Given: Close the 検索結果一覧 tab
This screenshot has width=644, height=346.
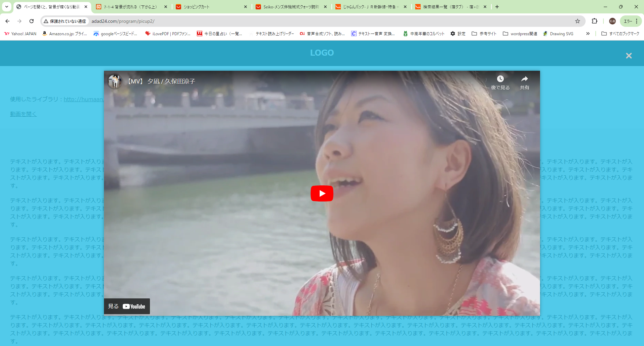Looking at the screenshot, I should point(485,7).
